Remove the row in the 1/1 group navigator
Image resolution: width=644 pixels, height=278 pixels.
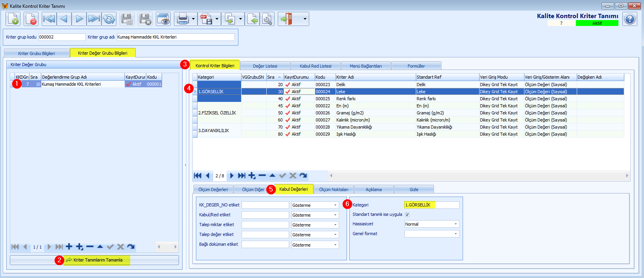[x=90, y=247]
